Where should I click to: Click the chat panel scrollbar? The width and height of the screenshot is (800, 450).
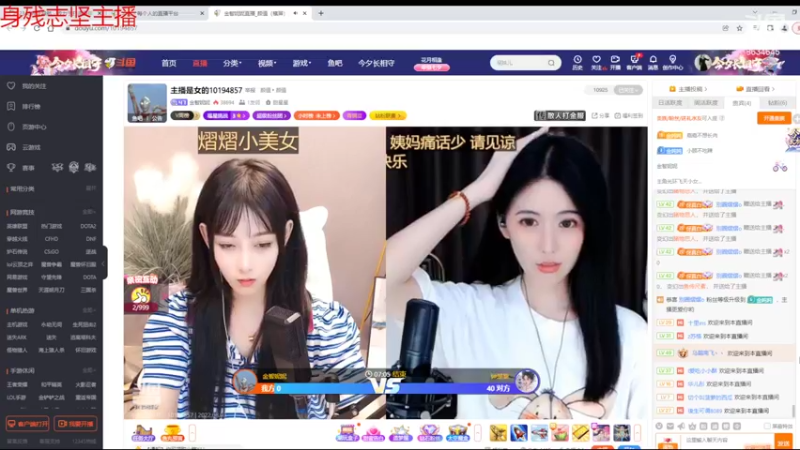793,411
